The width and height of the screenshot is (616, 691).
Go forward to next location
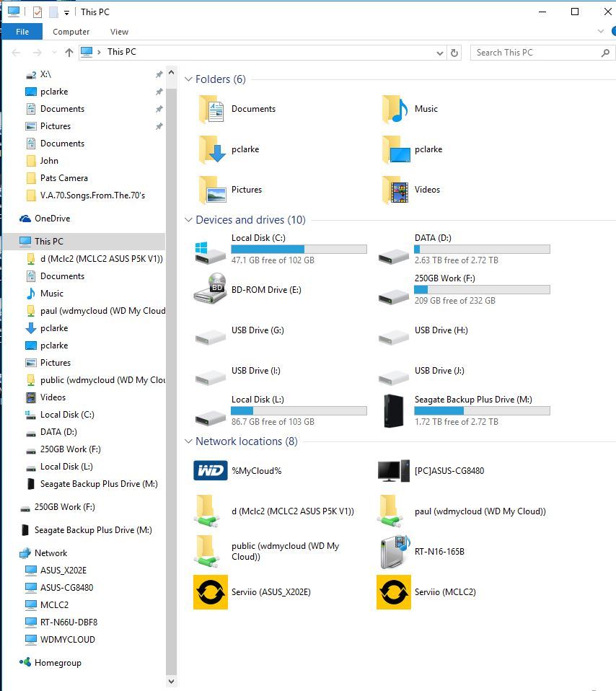point(38,53)
